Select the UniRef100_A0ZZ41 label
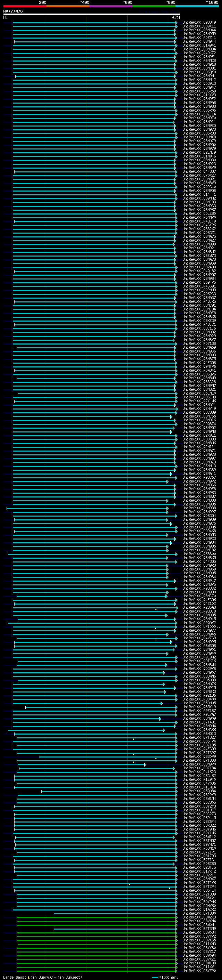The width and height of the screenshot is (222, 980). click(x=199, y=38)
